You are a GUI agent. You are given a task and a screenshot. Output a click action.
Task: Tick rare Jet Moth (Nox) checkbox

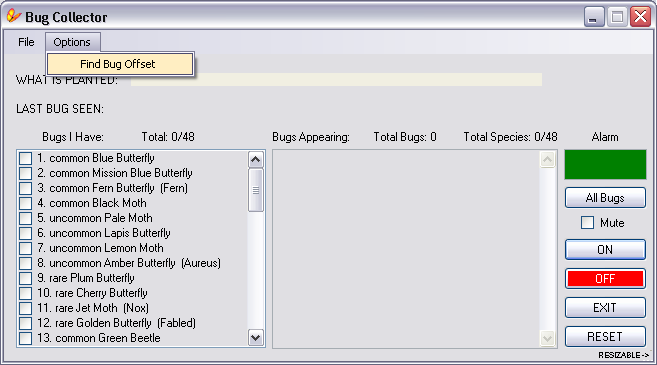(26, 308)
